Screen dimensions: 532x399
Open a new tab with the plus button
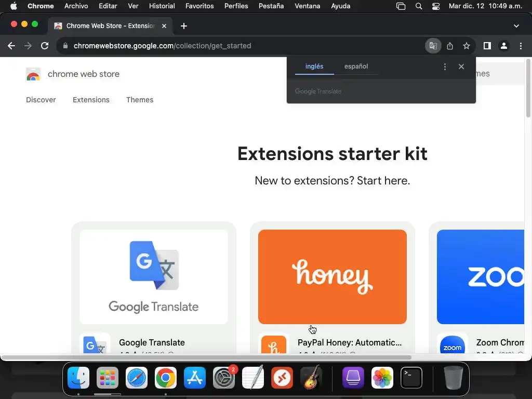183,26
